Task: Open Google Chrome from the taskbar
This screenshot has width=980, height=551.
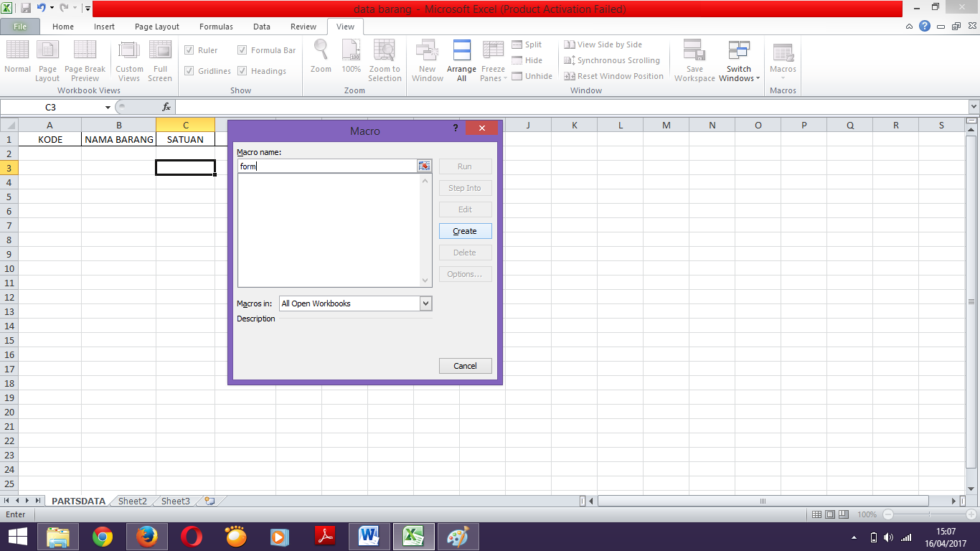Action: pyautogui.click(x=103, y=536)
